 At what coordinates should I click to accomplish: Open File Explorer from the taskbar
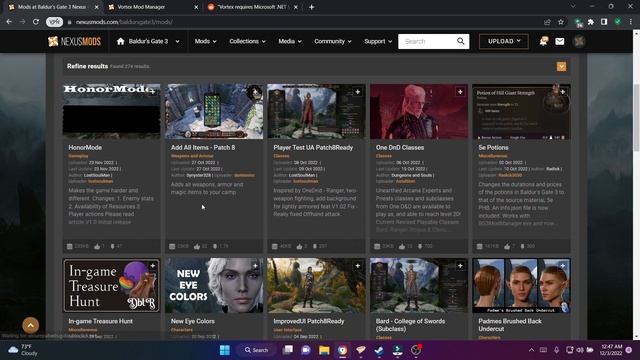pyautogui.click(x=324, y=350)
